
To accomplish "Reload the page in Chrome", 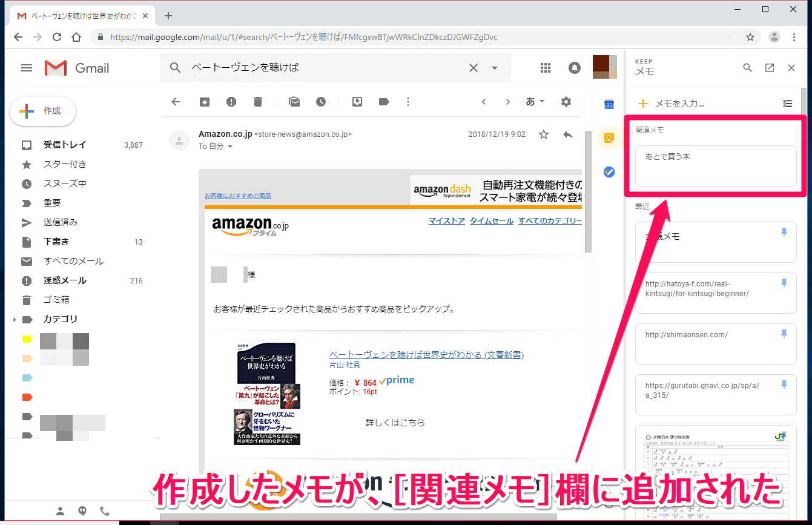I will point(57,37).
